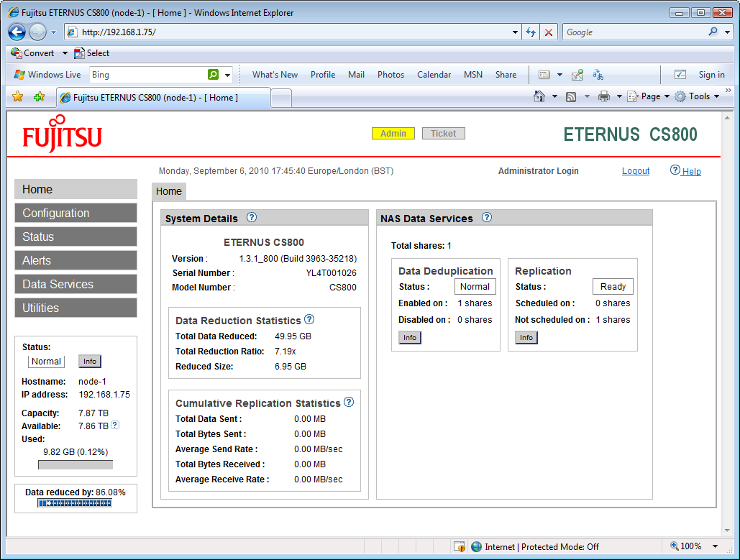Click the Favorites star icon
This screenshot has width=740, height=560.
tap(17, 97)
